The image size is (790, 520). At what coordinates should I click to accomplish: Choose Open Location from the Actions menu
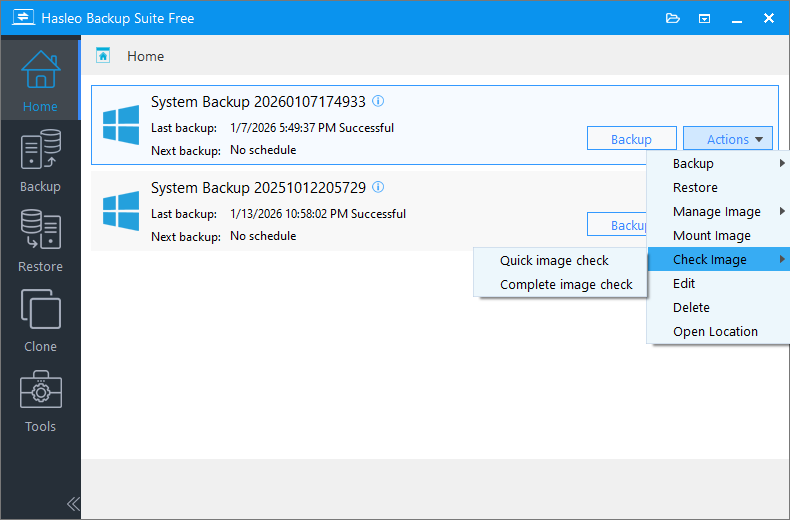pos(718,332)
